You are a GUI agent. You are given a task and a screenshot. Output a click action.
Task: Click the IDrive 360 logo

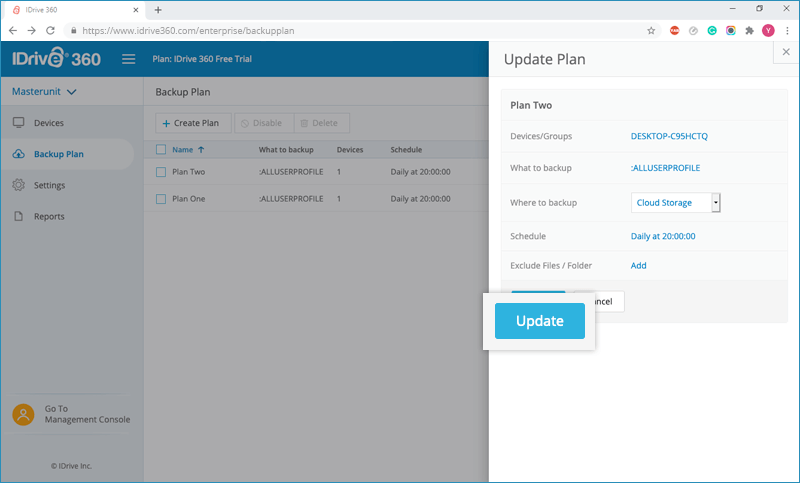click(56, 58)
